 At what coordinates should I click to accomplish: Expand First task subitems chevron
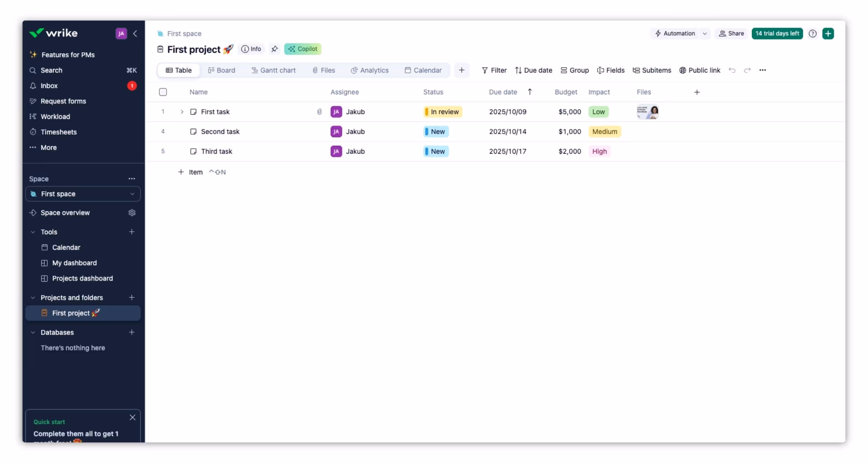coord(182,112)
